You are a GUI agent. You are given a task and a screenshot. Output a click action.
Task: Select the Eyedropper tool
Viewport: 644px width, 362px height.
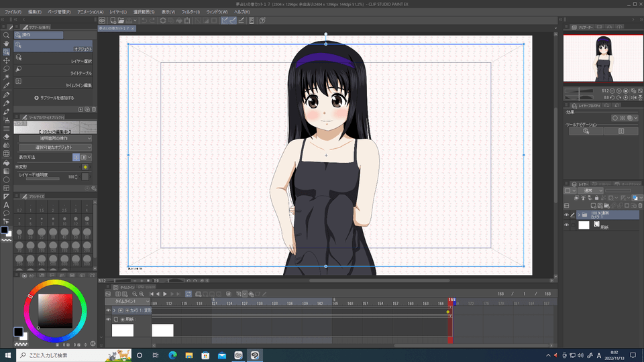click(6, 86)
